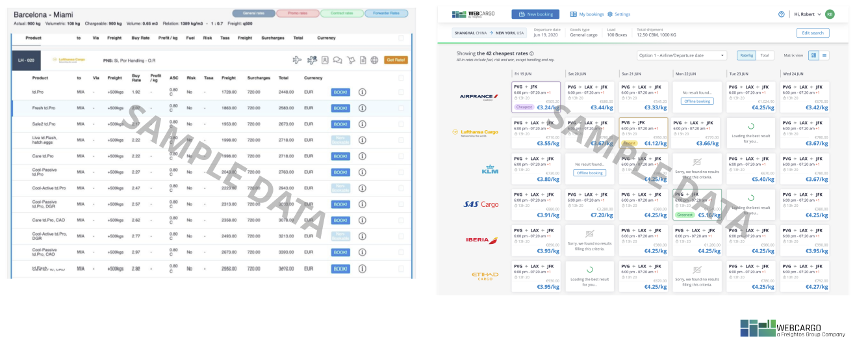
Task: Open Contract rates tab
Action: [x=341, y=13]
